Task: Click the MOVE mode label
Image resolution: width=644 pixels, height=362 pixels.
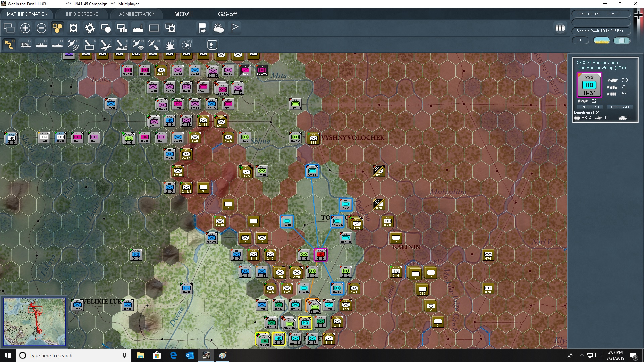Action: tap(183, 14)
